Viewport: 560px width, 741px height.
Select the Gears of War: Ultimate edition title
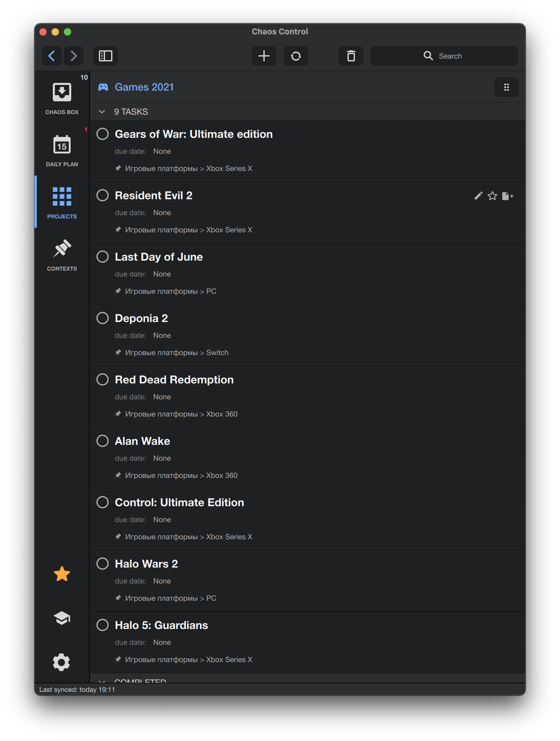[194, 134]
